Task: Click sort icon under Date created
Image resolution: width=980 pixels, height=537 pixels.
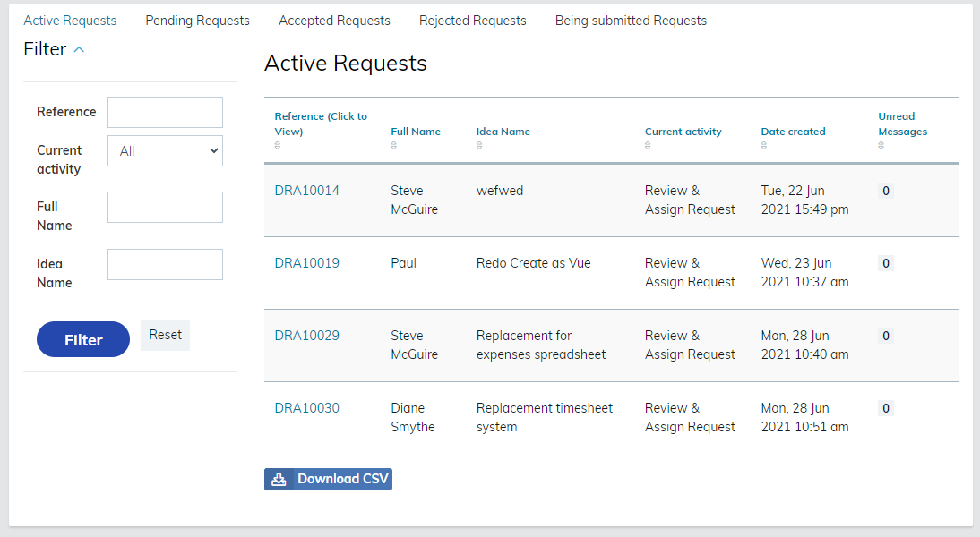Action: (764, 146)
